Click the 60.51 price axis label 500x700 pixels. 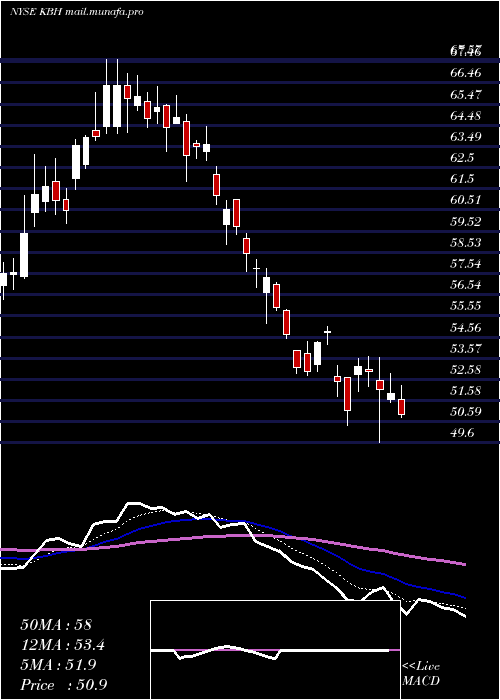pos(466,200)
